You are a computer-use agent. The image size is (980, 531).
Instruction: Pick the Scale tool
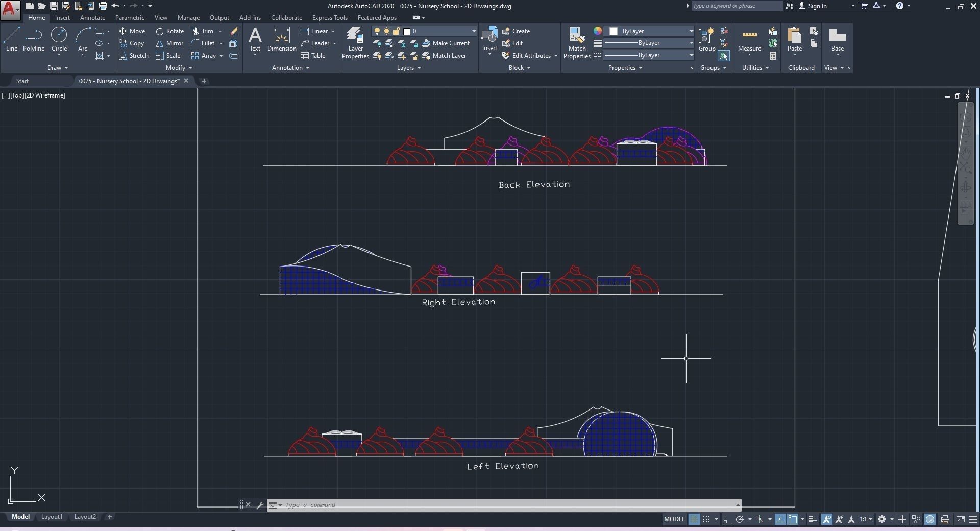pyautogui.click(x=168, y=56)
